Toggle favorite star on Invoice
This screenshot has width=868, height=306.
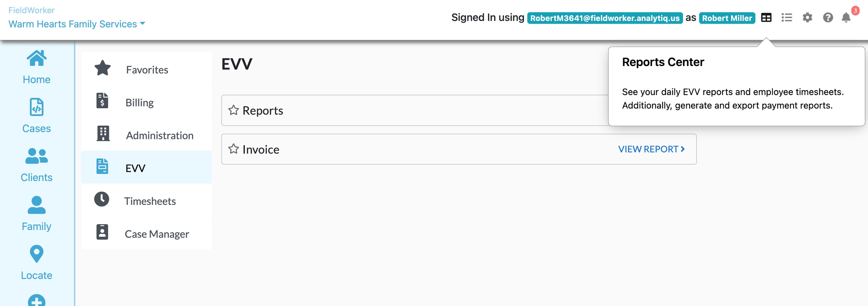(x=234, y=149)
